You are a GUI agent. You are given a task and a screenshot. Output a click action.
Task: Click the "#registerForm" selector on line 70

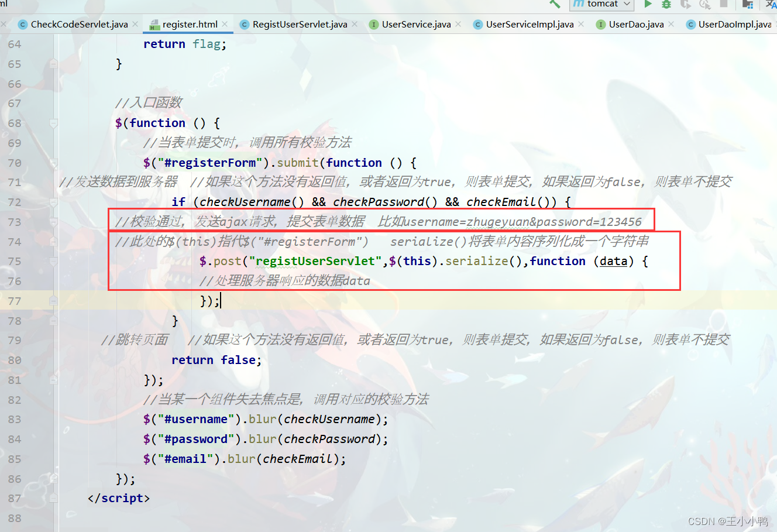pos(210,163)
